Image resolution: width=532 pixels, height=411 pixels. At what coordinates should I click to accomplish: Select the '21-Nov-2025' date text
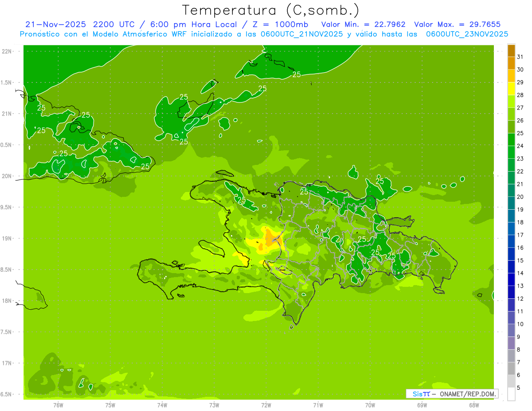coord(55,24)
